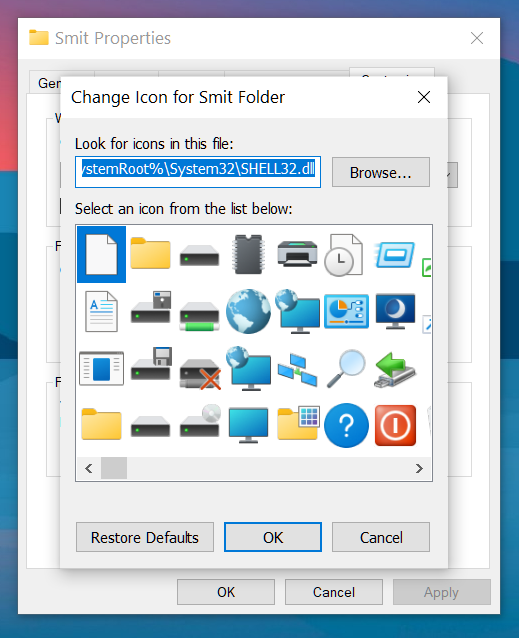Click the right arrow of icon list scrollbar
The image size is (519, 638).
(x=419, y=468)
